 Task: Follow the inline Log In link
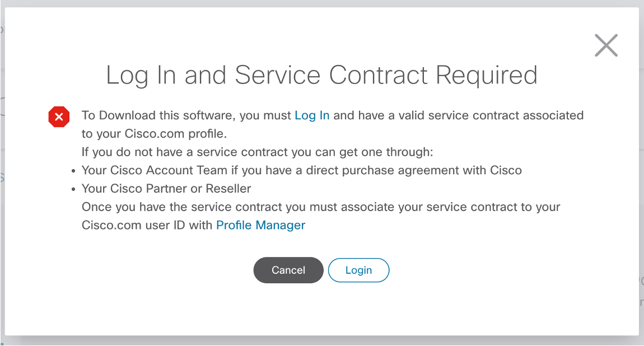tap(312, 115)
